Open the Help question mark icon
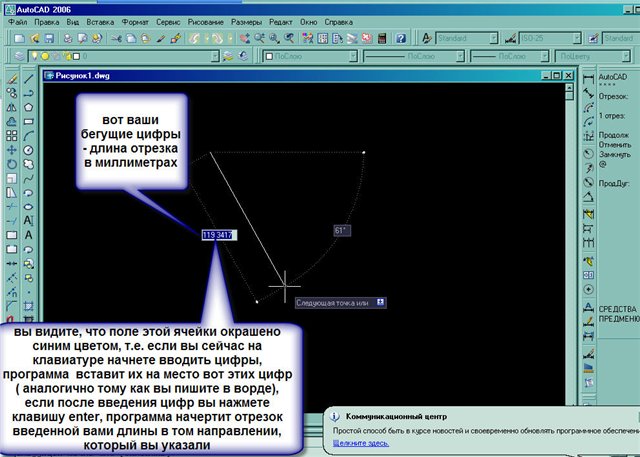Image resolution: width=640 pixels, height=457 pixels. pyautogui.click(x=398, y=38)
